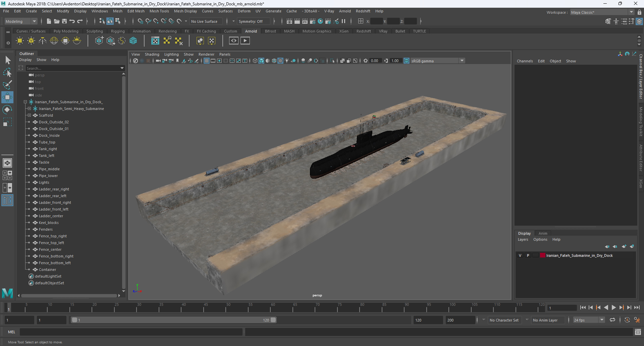Screen dimensions: 644x346
Task: Switch to the Poly Modeling shelf tab
Action: pos(66,31)
